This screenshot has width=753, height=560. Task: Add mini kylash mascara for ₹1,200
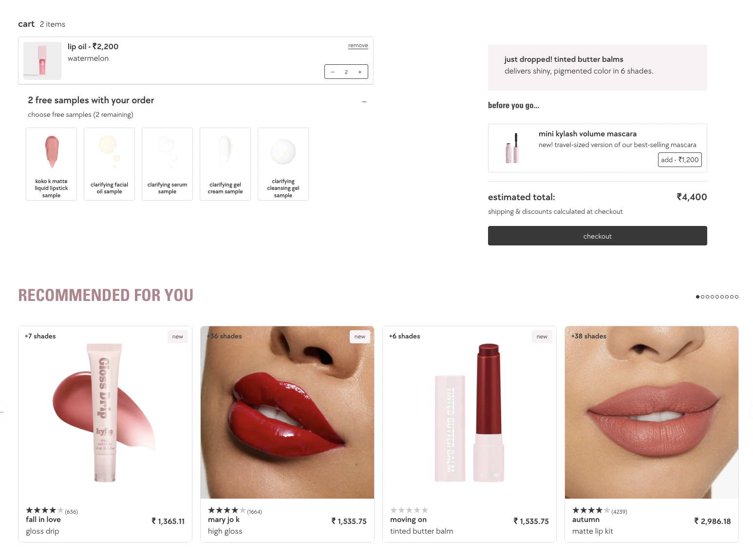(679, 160)
